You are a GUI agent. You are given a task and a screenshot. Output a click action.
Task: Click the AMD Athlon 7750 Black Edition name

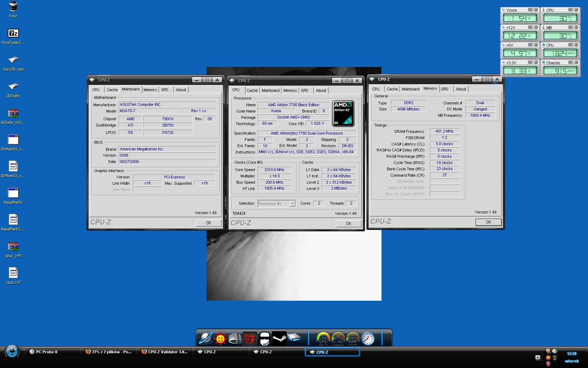point(294,105)
